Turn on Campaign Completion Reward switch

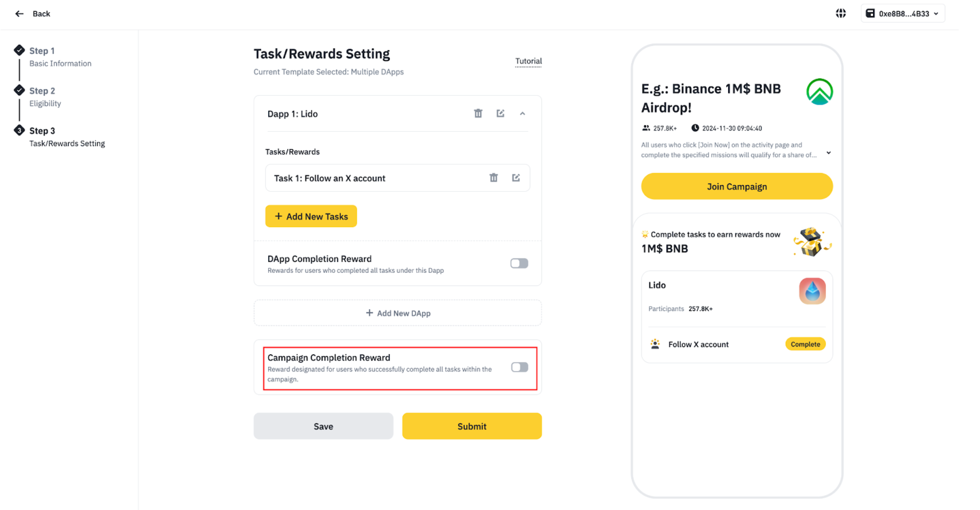pos(519,367)
